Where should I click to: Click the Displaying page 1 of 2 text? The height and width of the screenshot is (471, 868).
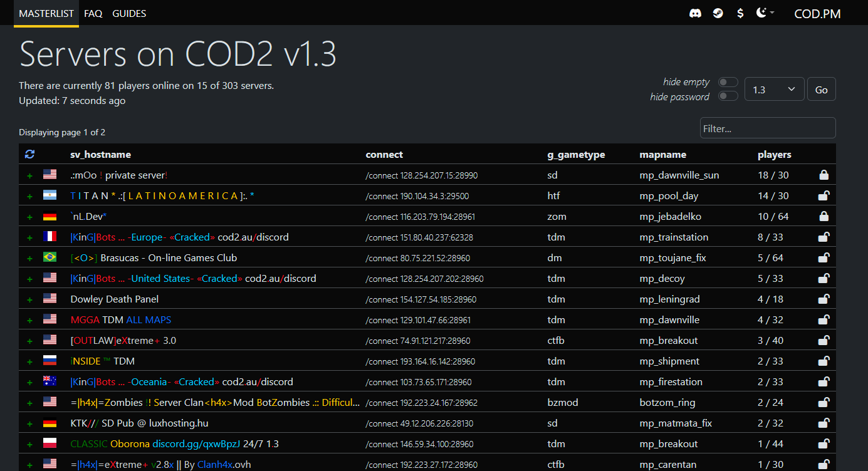tap(62, 132)
